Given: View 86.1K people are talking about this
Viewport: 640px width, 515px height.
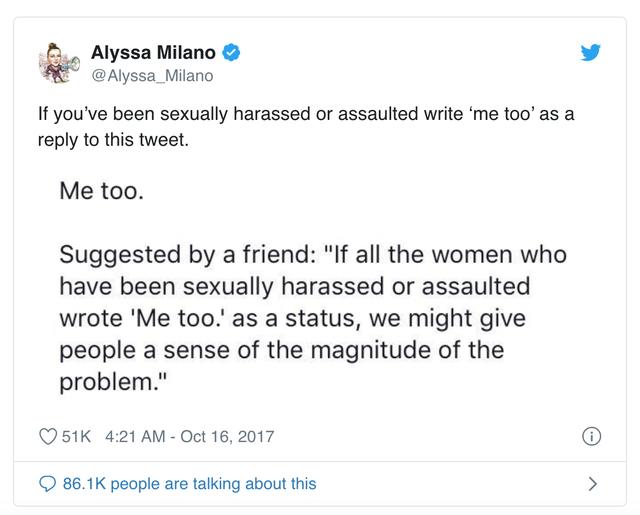Looking at the screenshot, I should (189, 484).
